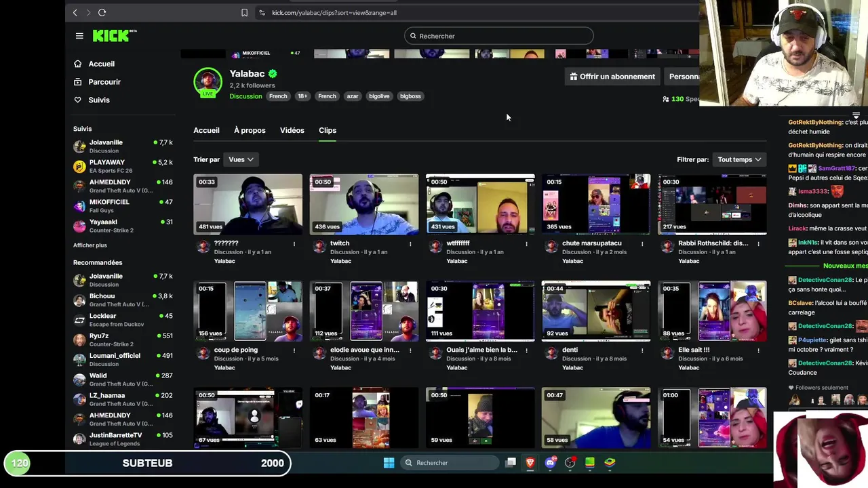The width and height of the screenshot is (868, 488).
Task: Click the Yalabac channel name
Action: click(x=247, y=73)
